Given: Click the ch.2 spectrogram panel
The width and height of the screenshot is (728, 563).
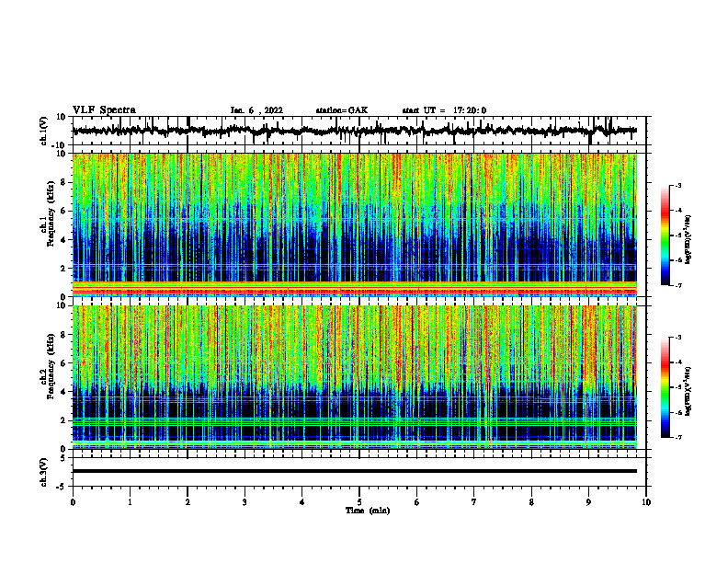Looking at the screenshot, I should pos(354,377).
